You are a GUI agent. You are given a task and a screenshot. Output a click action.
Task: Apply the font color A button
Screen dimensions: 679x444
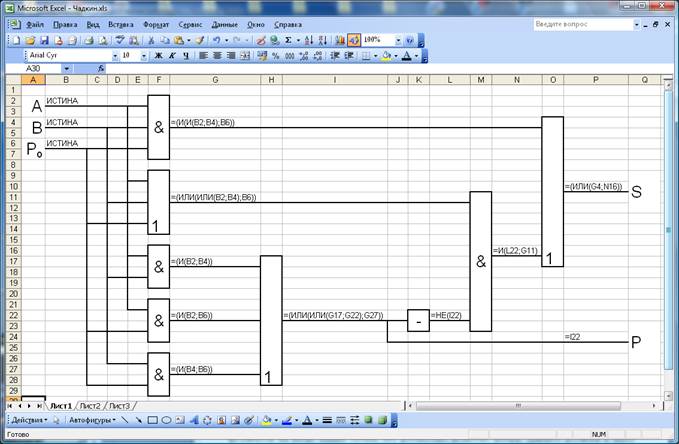406,55
